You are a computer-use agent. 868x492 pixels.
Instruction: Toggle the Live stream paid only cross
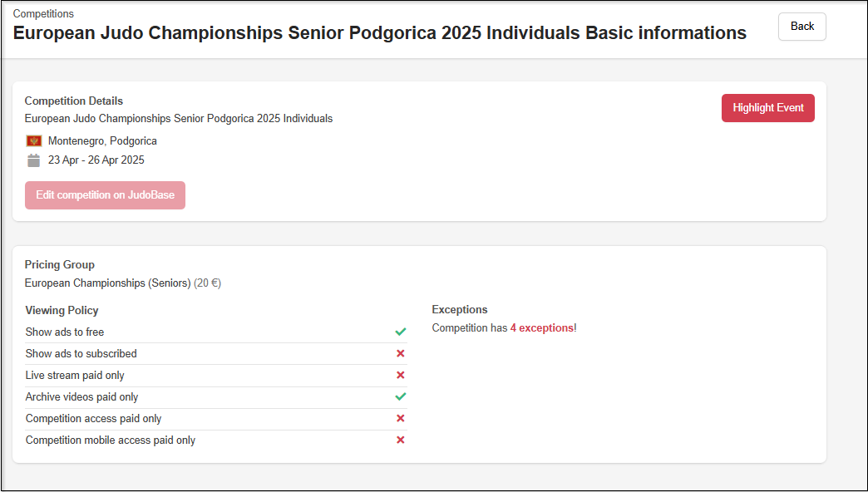(400, 375)
